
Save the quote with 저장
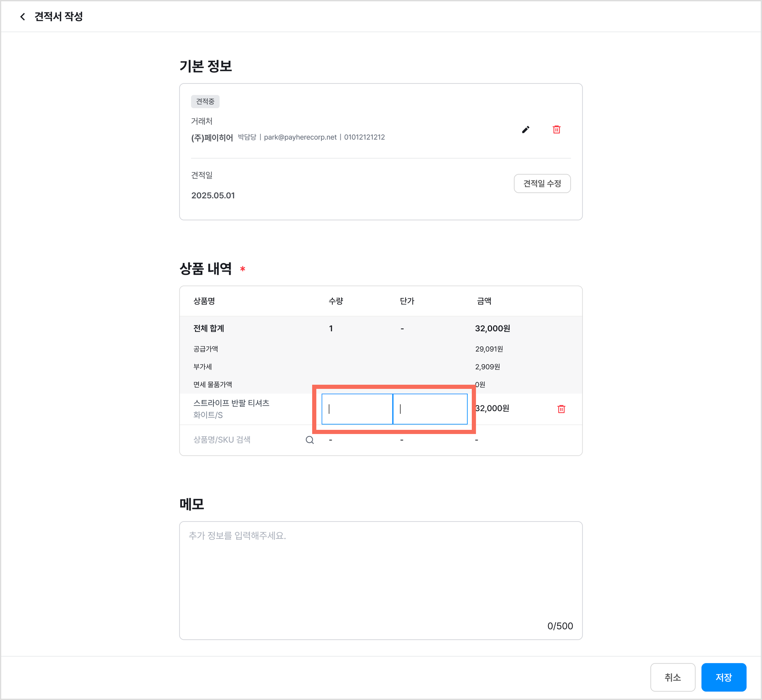pos(724,677)
